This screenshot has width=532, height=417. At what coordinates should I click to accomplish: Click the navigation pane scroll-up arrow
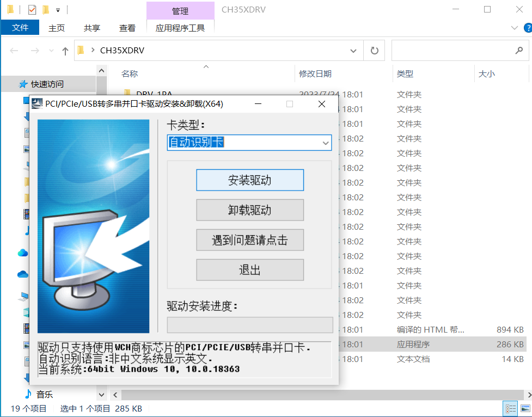tap(101, 71)
